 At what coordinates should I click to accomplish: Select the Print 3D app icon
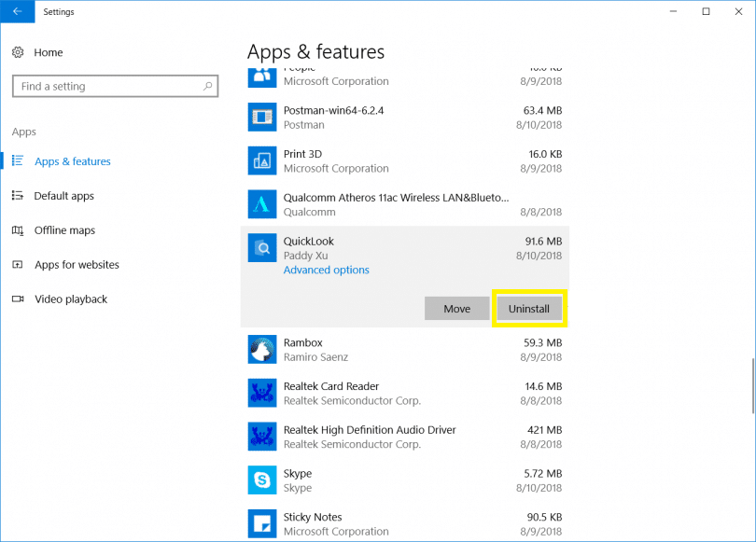(x=262, y=160)
